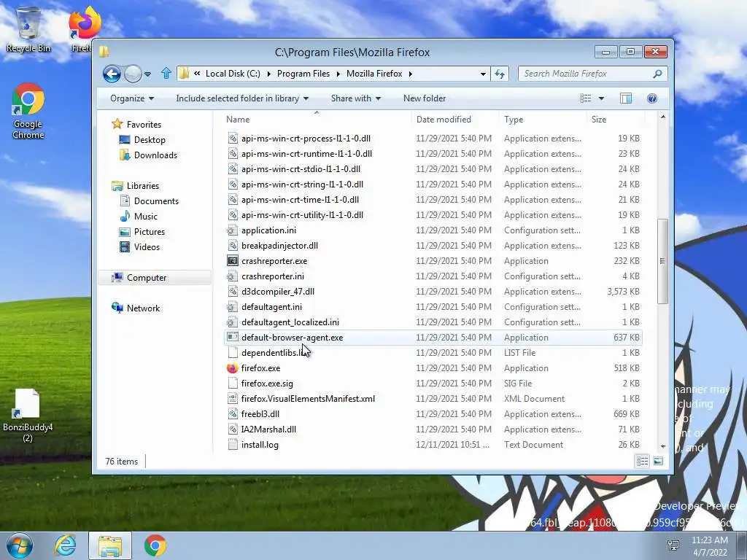Select crashreporter.ini file name
Screen dimensions: 747x560
coord(273,276)
